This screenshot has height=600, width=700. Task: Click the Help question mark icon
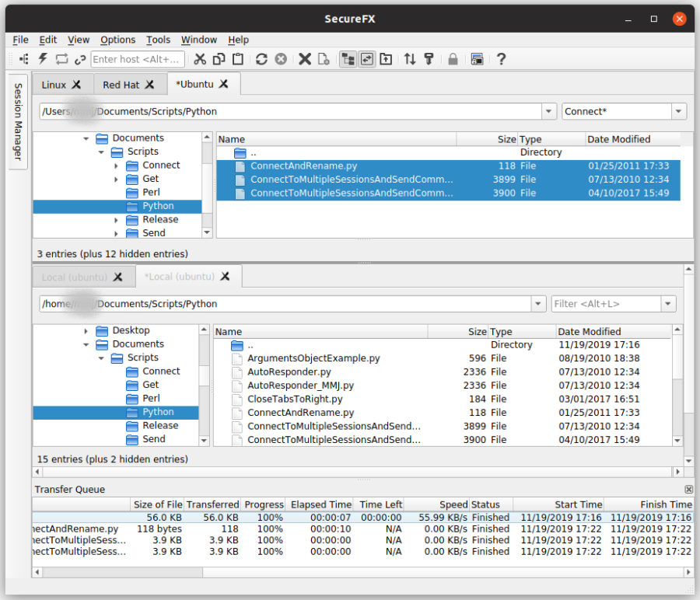point(502,59)
